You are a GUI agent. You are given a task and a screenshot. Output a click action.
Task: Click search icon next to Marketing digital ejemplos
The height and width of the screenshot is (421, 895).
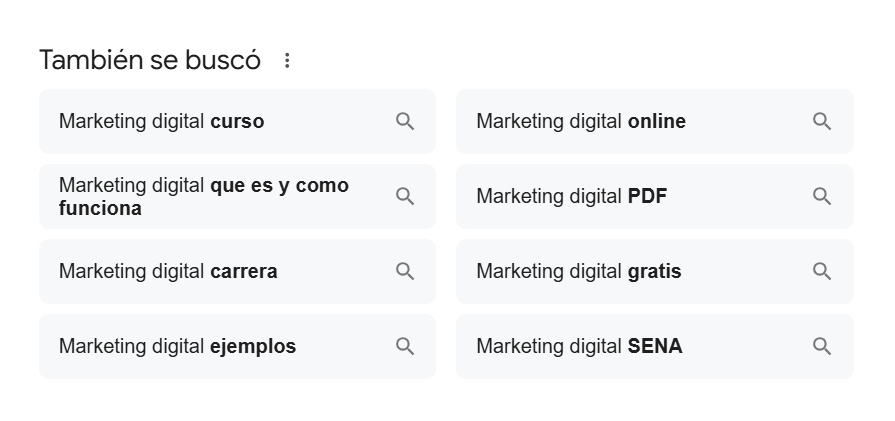pos(405,346)
